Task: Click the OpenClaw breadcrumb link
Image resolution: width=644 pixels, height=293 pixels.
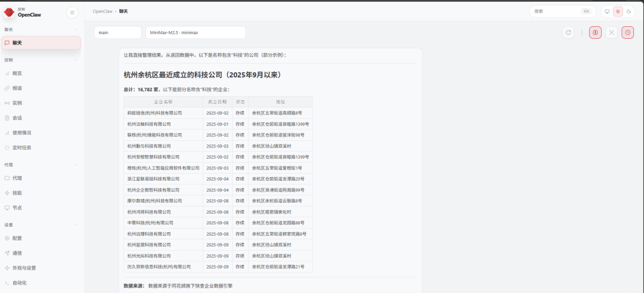Action: pos(103,11)
